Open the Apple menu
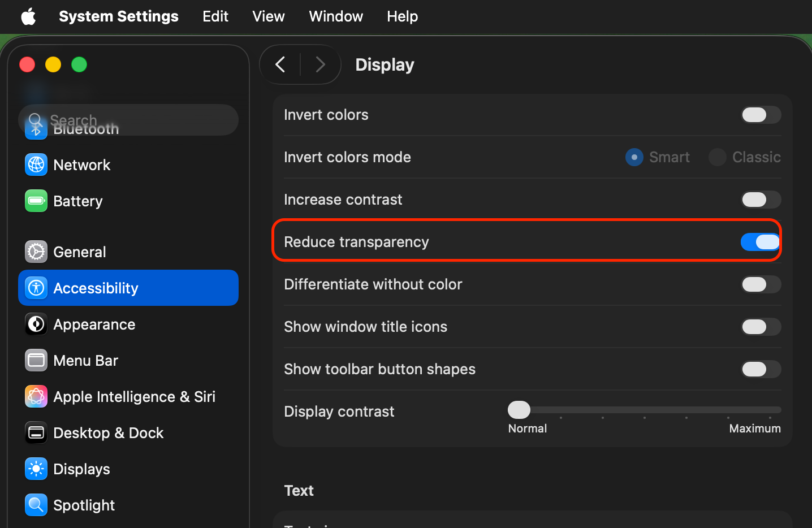Image resolution: width=812 pixels, height=528 pixels. (28, 16)
